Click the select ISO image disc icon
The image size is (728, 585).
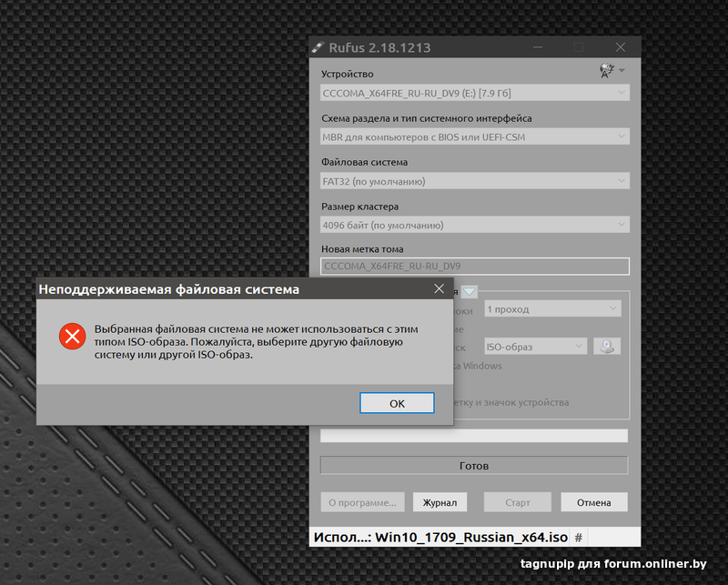tap(607, 347)
